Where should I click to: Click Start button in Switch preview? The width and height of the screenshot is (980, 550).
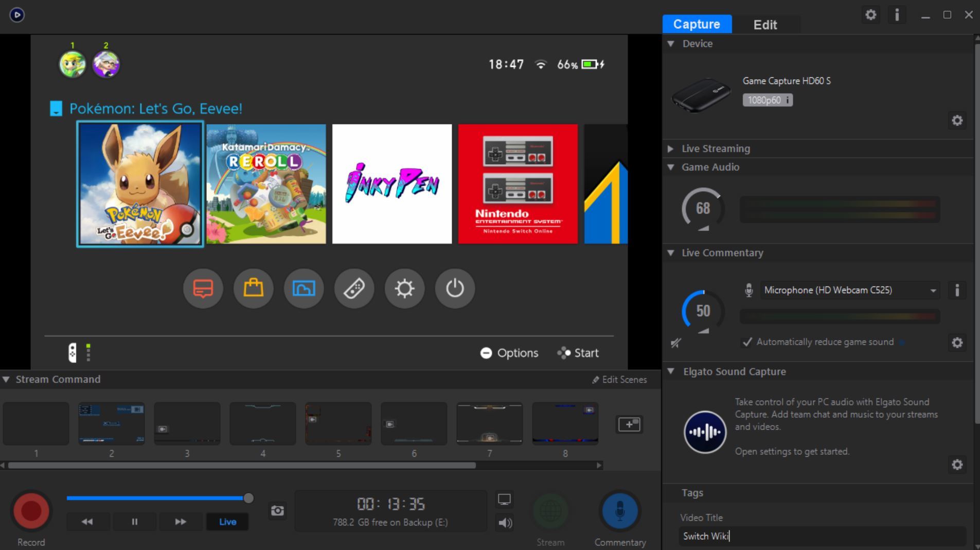578,353
